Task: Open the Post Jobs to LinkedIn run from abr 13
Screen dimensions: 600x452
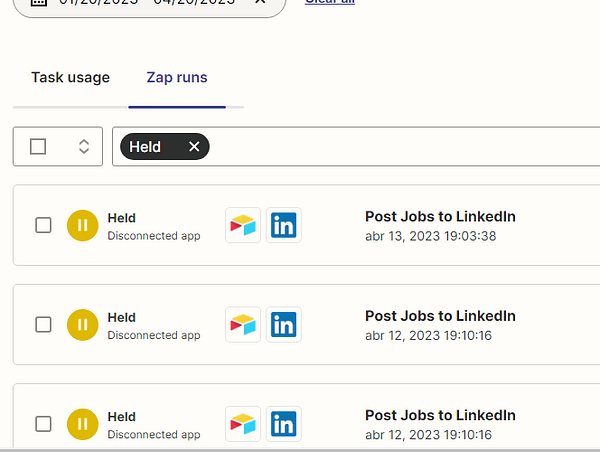Action: coord(440,217)
